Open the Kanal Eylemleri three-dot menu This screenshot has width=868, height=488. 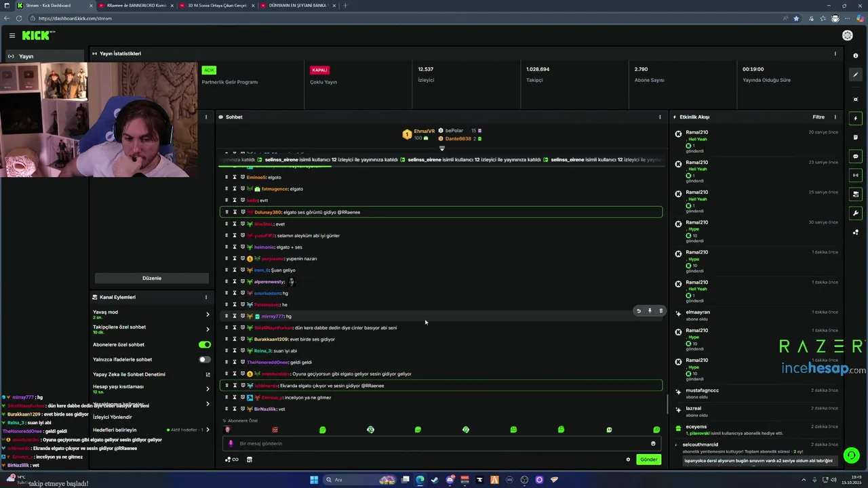click(x=206, y=298)
